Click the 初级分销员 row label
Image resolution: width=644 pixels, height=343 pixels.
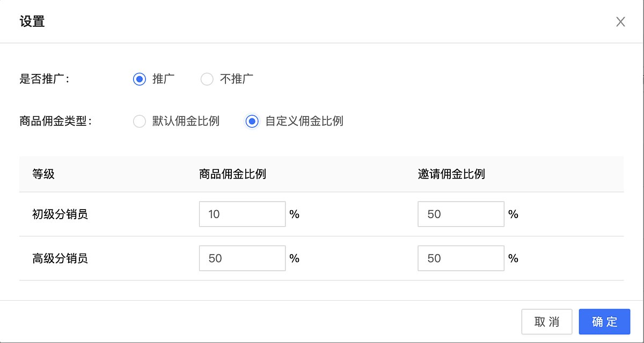click(60, 215)
